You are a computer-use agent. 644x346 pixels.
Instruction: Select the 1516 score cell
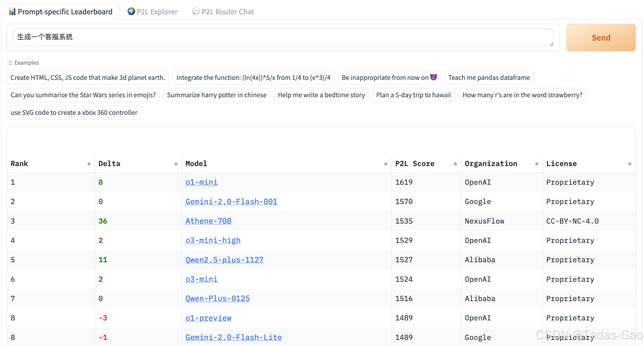(x=426, y=299)
